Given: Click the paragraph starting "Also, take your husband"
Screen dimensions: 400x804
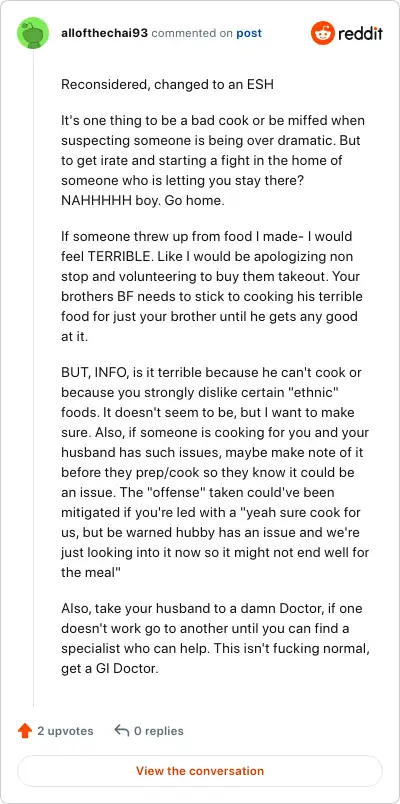Looking at the screenshot, I should click(x=215, y=638).
